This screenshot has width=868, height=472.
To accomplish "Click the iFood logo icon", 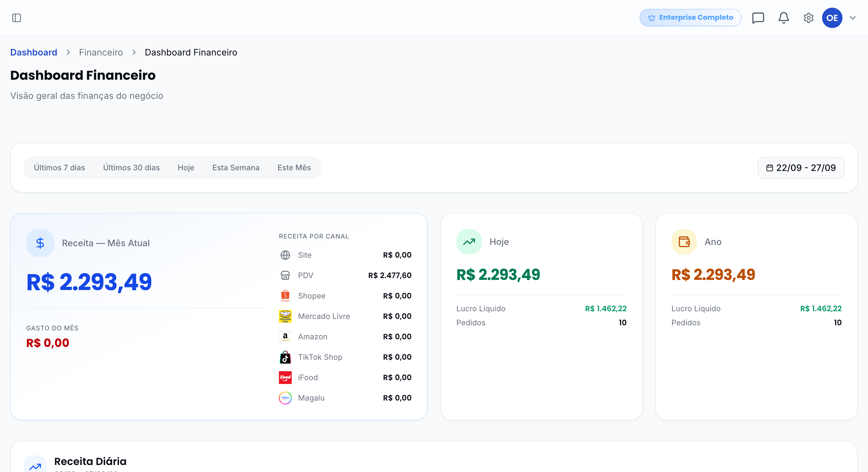I will 285,378.
